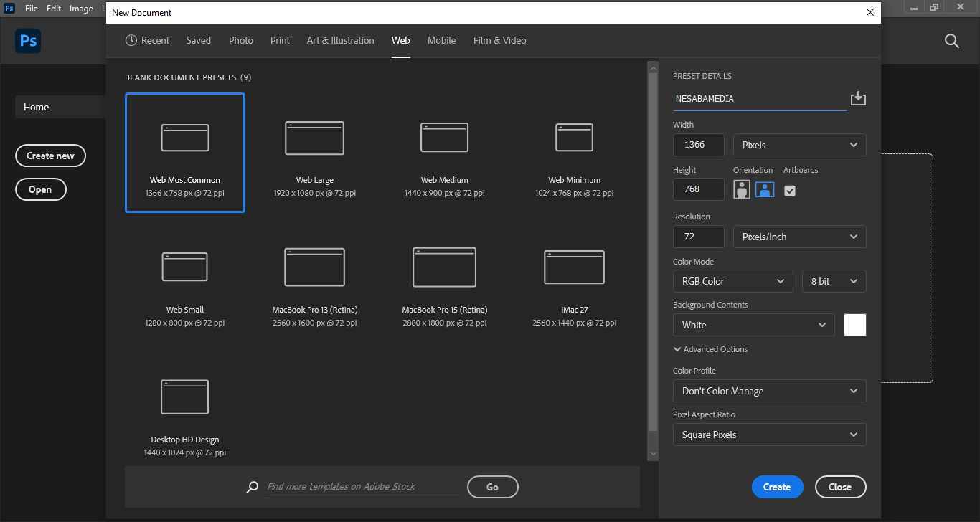Expand the Don't Color Manage profile dropdown
The width and height of the screenshot is (980, 522).
(x=769, y=391)
